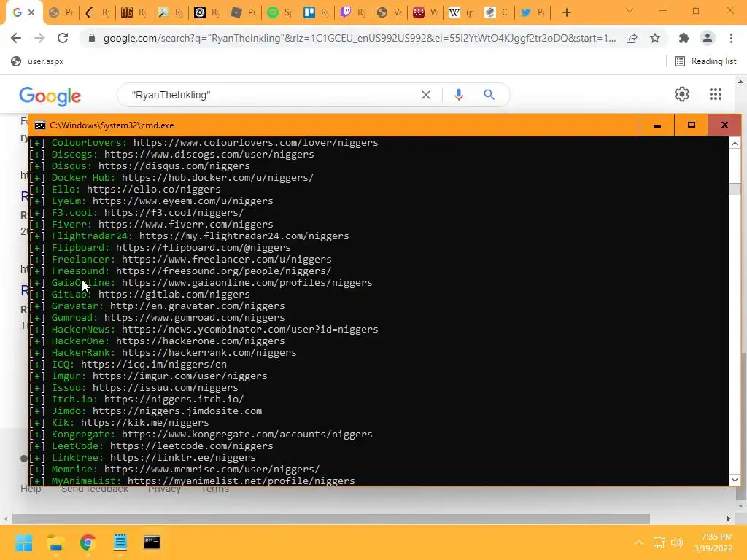Go back to previous page

16,38
